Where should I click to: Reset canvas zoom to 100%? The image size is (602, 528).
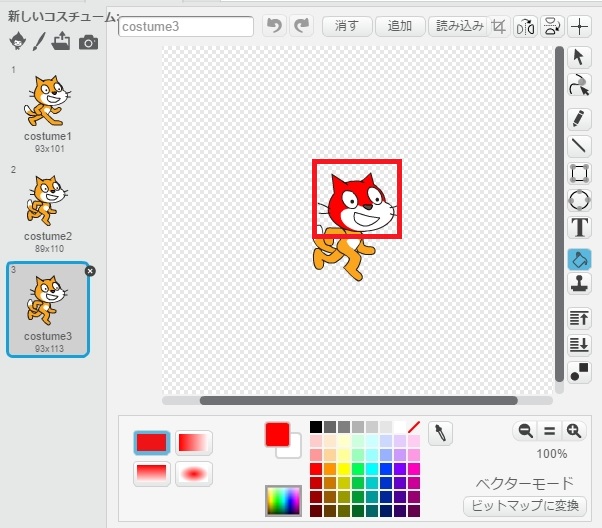[x=549, y=431]
